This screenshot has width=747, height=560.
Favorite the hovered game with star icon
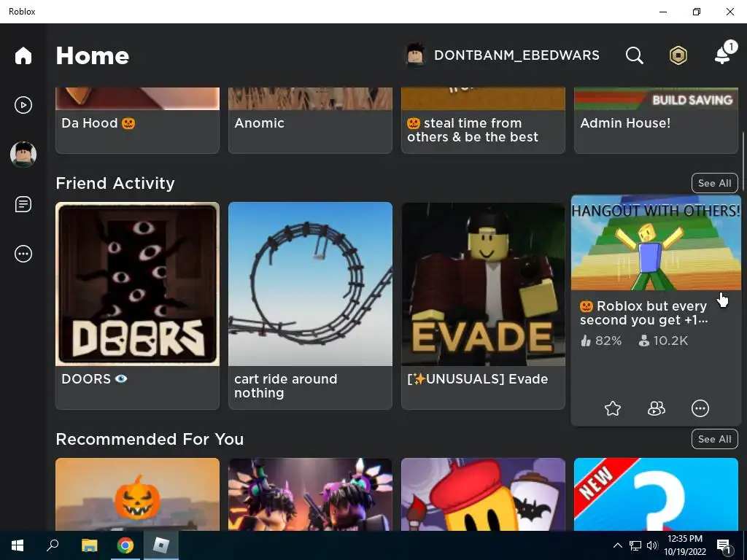[612, 408]
